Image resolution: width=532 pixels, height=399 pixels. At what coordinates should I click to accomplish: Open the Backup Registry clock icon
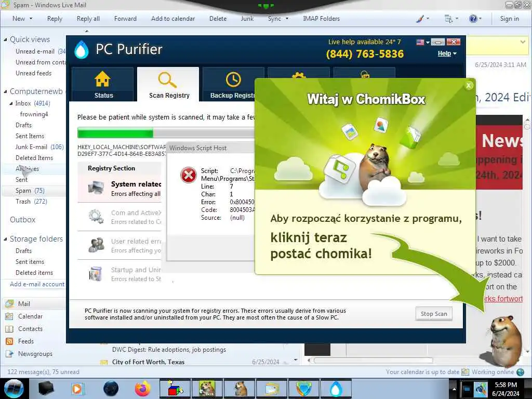[233, 79]
